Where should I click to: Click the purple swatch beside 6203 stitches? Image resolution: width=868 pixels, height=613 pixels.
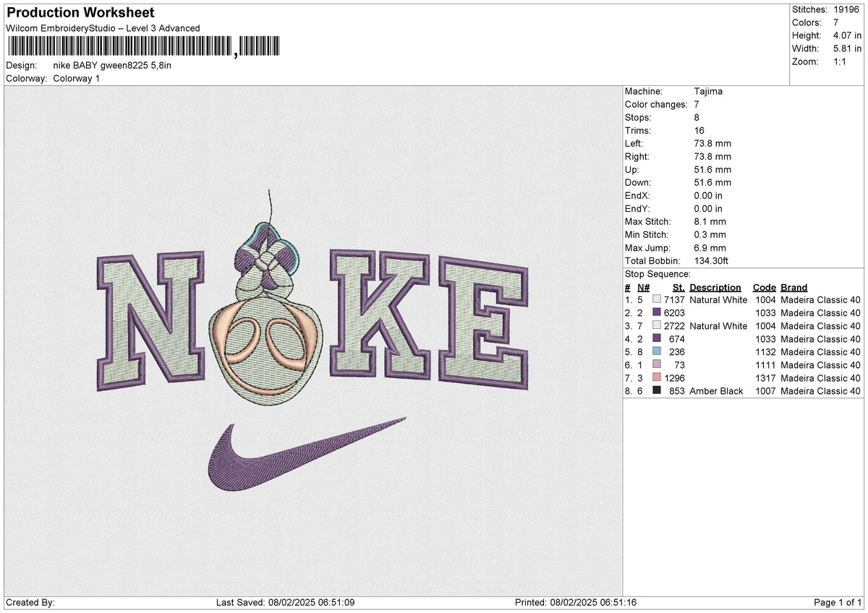(657, 313)
